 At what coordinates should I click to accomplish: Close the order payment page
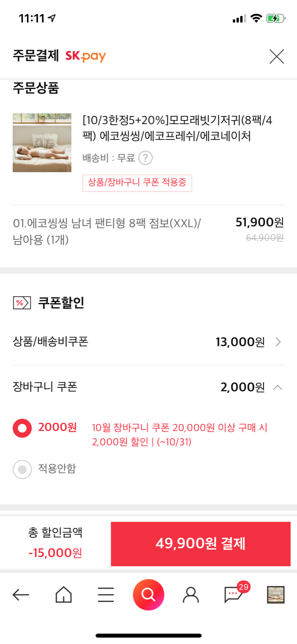[x=277, y=56]
